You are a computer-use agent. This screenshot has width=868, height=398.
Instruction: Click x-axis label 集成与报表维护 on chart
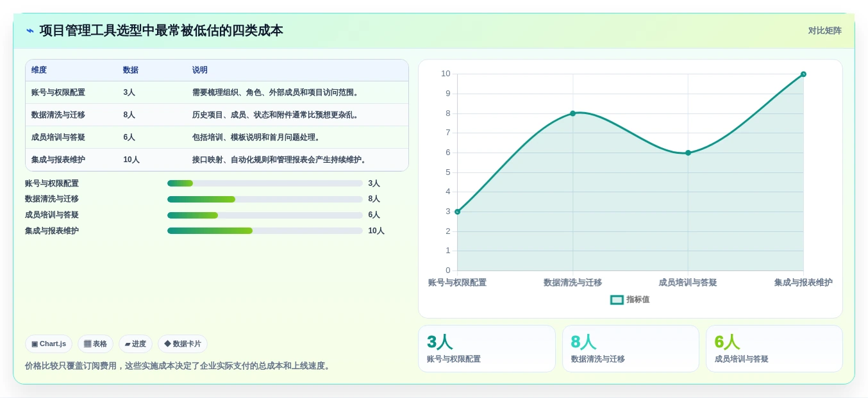803,283
